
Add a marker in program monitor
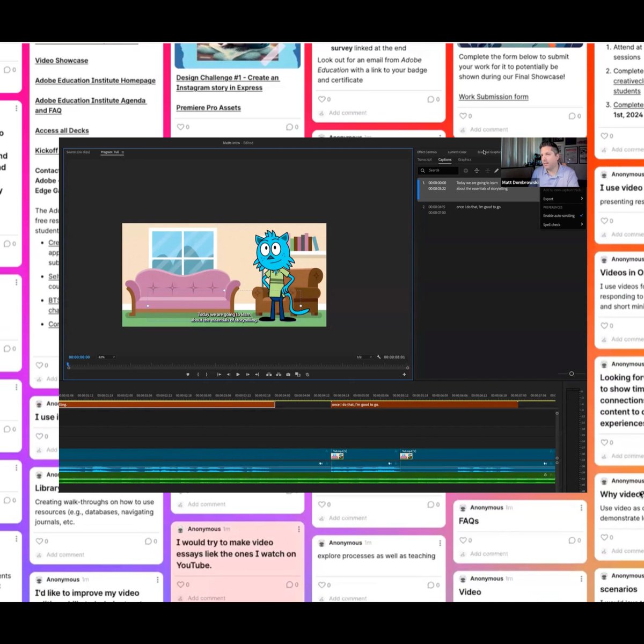pyautogui.click(x=188, y=375)
